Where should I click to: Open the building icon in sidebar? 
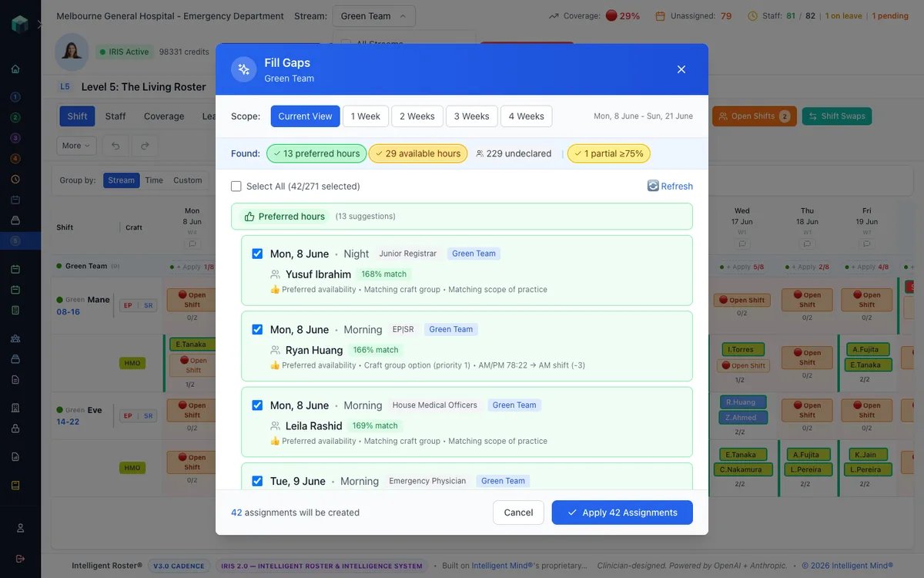(15, 408)
